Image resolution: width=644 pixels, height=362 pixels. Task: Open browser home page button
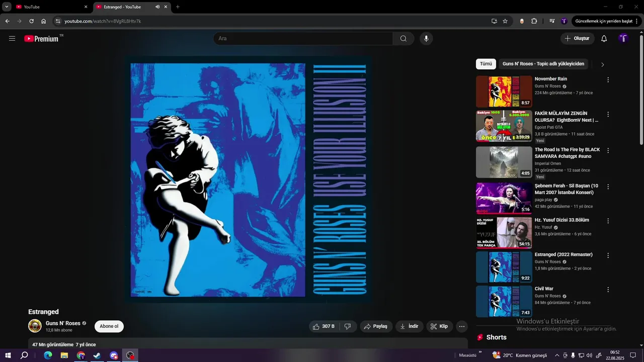point(44,21)
